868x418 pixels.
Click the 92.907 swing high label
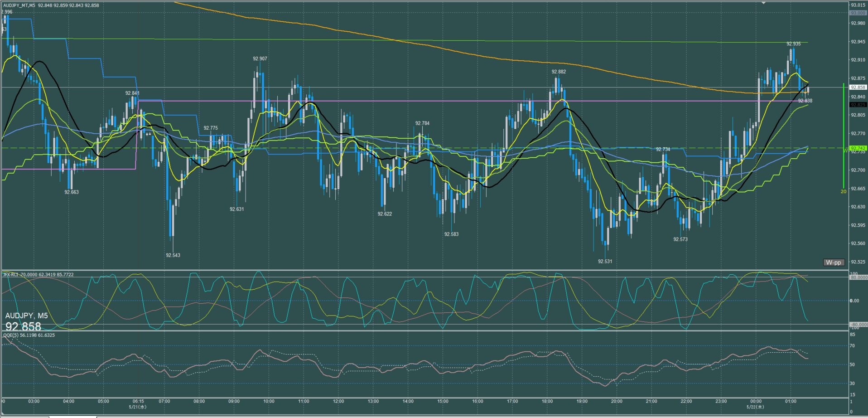260,59
